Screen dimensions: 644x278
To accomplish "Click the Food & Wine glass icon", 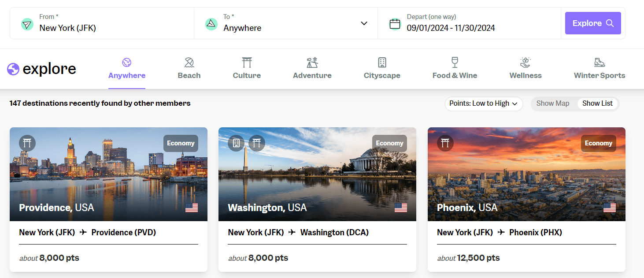I will click(x=455, y=63).
